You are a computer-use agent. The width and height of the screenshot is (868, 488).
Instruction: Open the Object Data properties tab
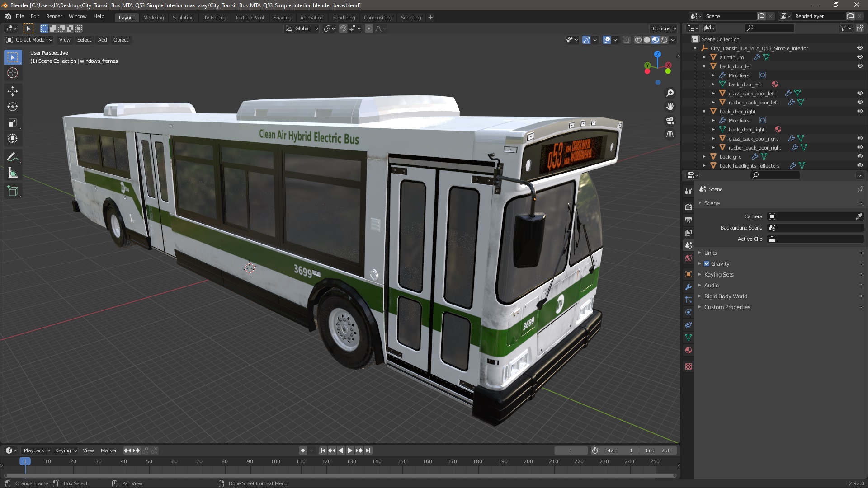689,338
